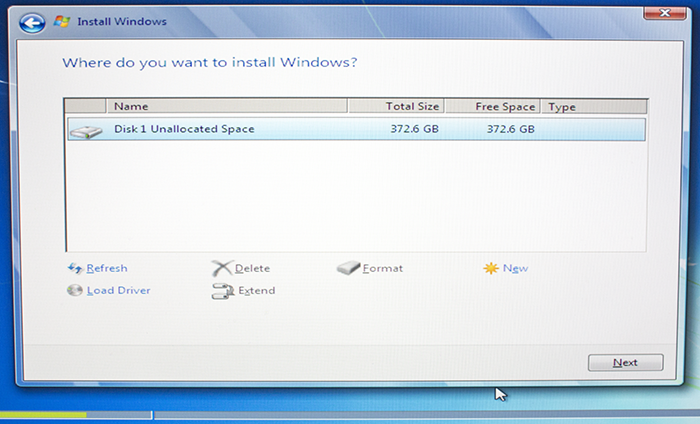Close the Install Windows dialog

[x=664, y=13]
